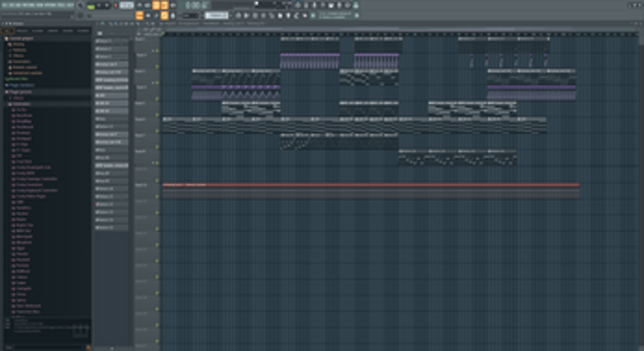Click the plug icon beside Harmor
Viewport: 644px width, 351px height.
(x=14, y=214)
